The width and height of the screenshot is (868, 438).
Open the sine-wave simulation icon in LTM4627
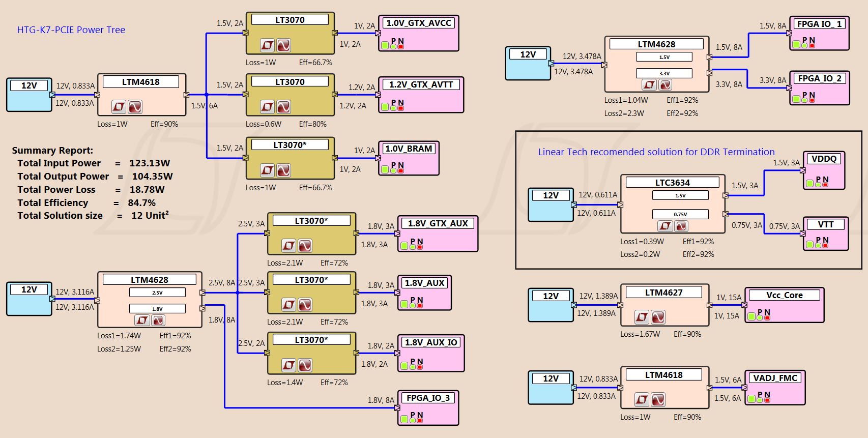point(658,317)
